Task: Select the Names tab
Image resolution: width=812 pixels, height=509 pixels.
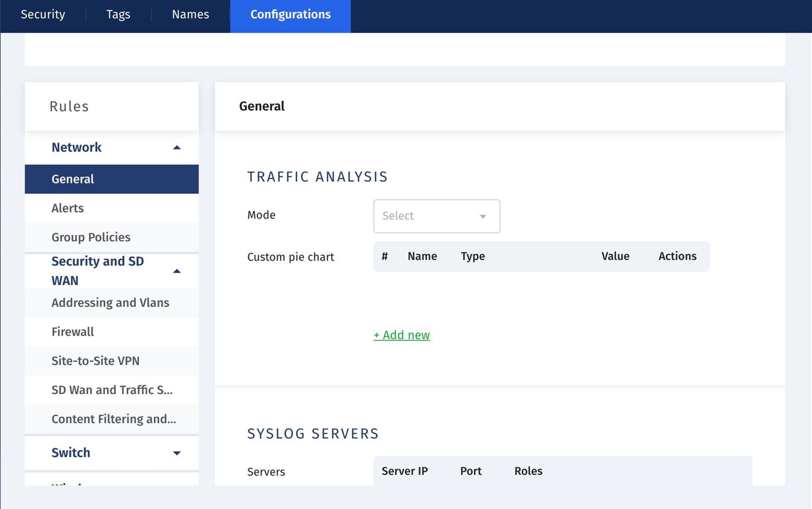Action: point(190,15)
